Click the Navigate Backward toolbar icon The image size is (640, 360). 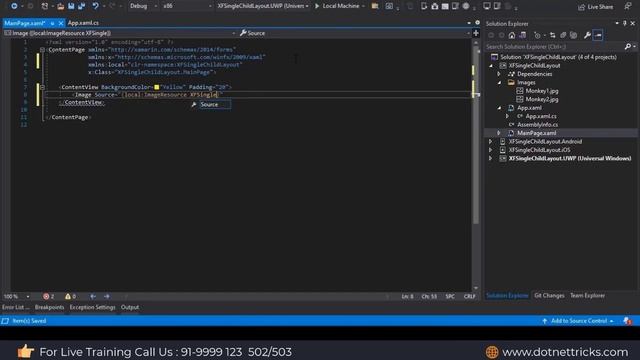coord(14,6)
